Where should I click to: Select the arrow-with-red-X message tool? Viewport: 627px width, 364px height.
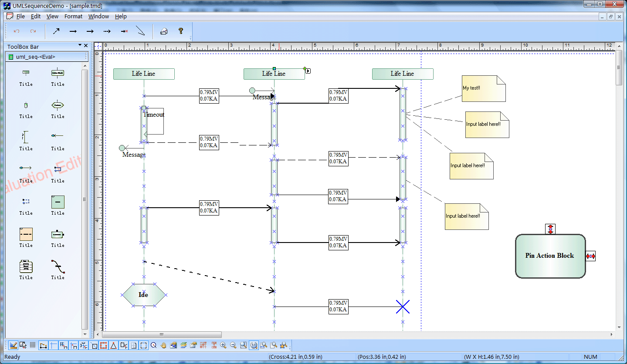124,31
